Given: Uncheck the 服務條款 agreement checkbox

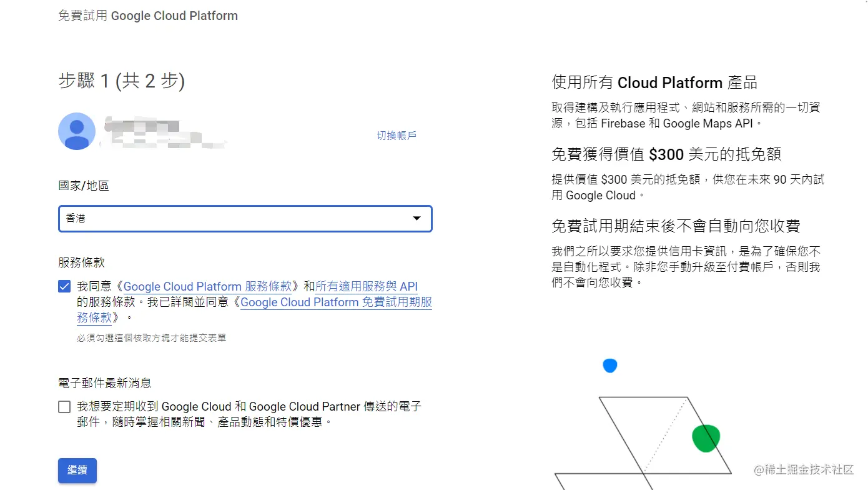Looking at the screenshot, I should 64,287.
